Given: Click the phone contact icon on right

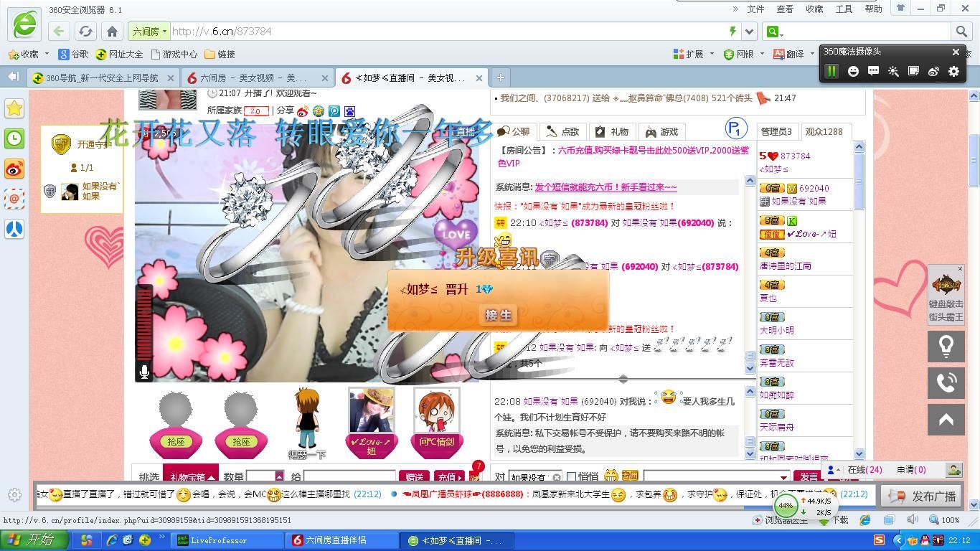Looking at the screenshot, I should click(x=946, y=382).
